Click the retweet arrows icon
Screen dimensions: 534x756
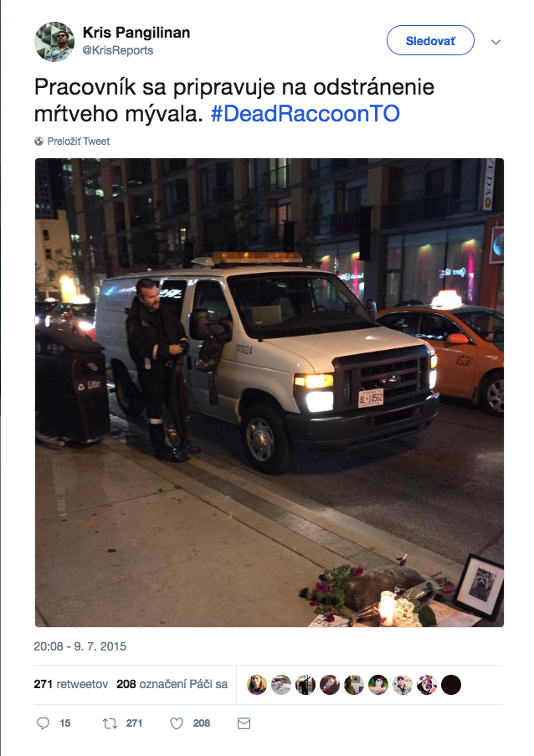pos(110,723)
